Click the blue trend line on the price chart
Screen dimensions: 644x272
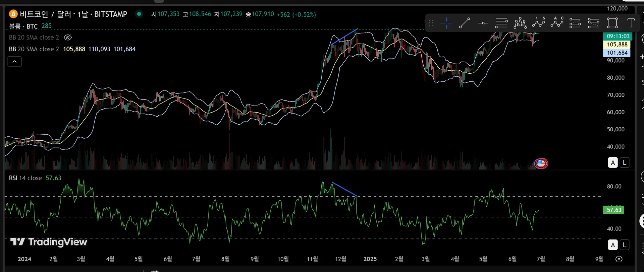point(344,37)
